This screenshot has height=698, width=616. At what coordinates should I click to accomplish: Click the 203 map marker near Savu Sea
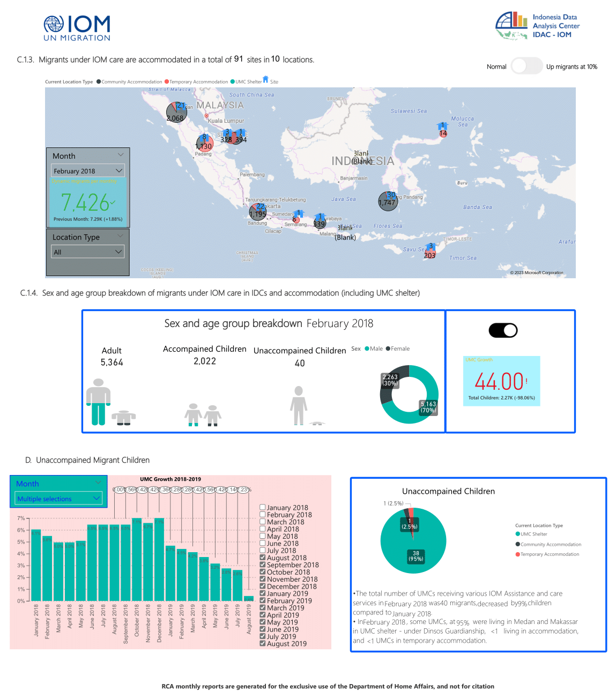pos(430,252)
